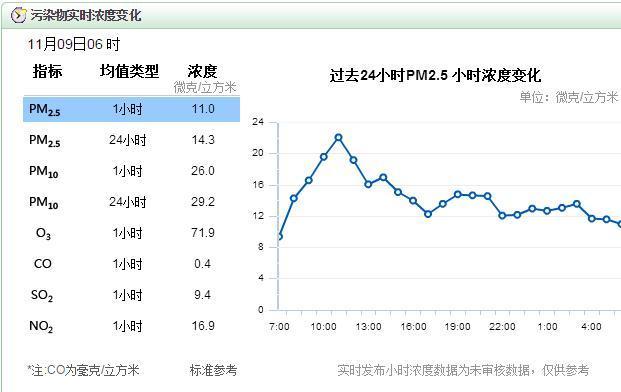Click the peak data point of the chart
The height and width of the screenshot is (392, 621).
click(x=338, y=138)
